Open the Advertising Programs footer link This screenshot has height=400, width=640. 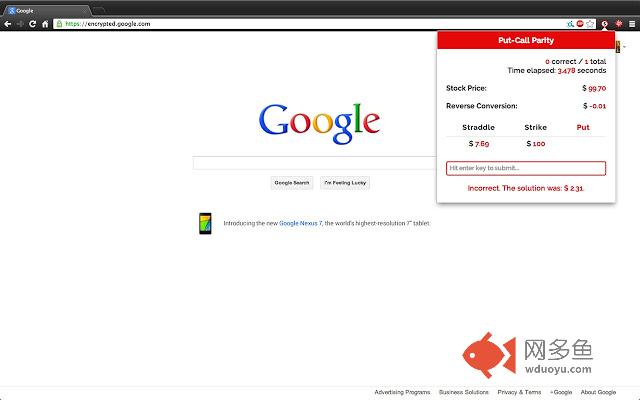click(402, 392)
